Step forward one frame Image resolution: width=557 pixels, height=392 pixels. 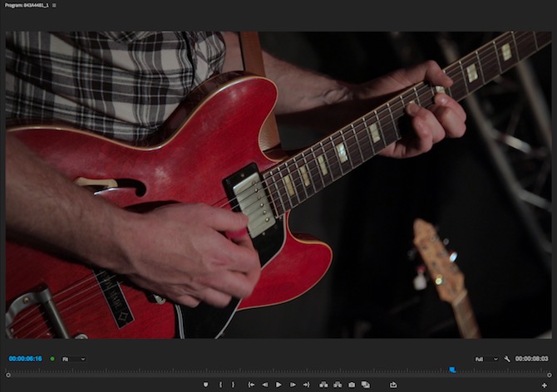click(293, 385)
